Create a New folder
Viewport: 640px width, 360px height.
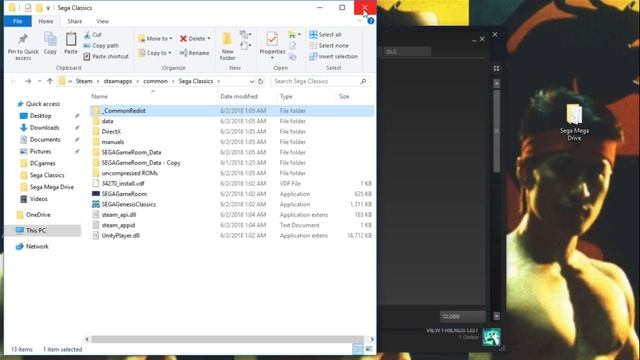point(227,46)
